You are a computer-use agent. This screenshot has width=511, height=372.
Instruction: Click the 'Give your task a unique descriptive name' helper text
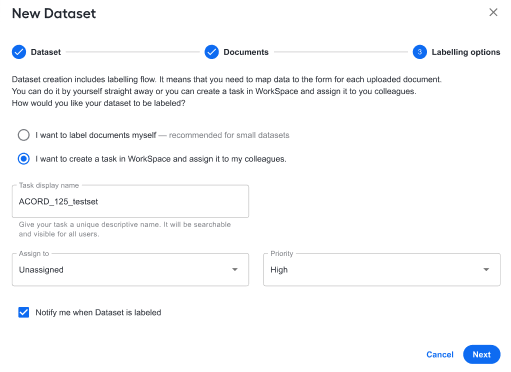click(x=125, y=229)
